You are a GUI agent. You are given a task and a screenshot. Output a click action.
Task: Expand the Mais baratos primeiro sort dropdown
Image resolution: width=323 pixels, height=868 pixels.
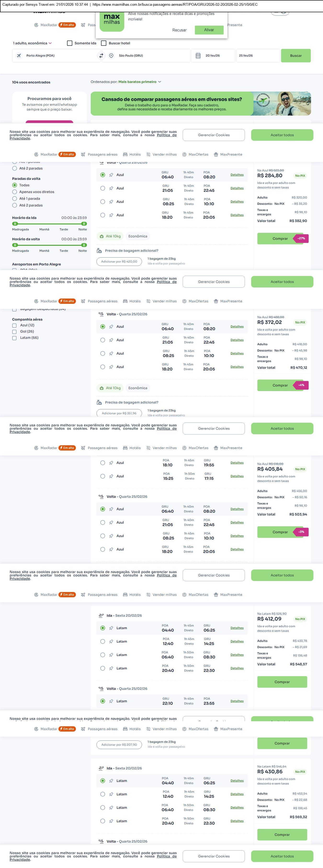pos(140,82)
